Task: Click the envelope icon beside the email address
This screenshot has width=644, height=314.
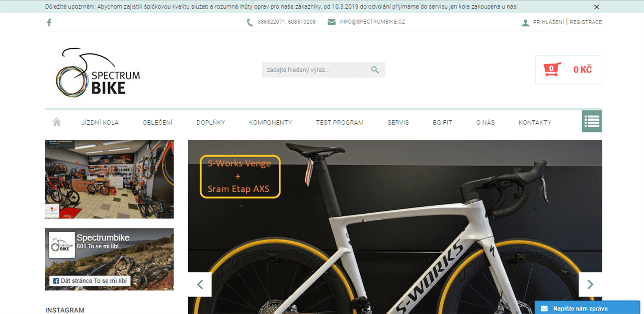Action: [332, 22]
